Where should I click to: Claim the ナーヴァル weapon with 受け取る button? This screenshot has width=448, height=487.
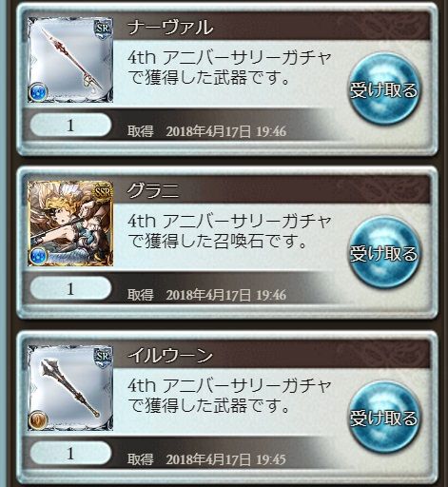[x=384, y=89]
